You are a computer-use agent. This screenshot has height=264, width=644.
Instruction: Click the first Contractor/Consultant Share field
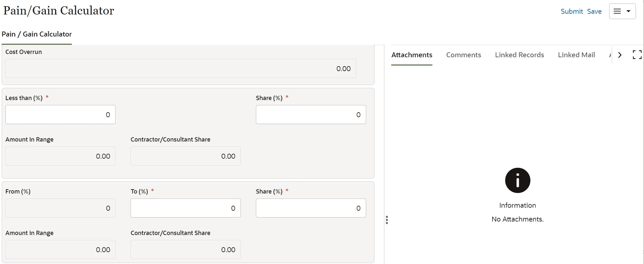(x=185, y=156)
